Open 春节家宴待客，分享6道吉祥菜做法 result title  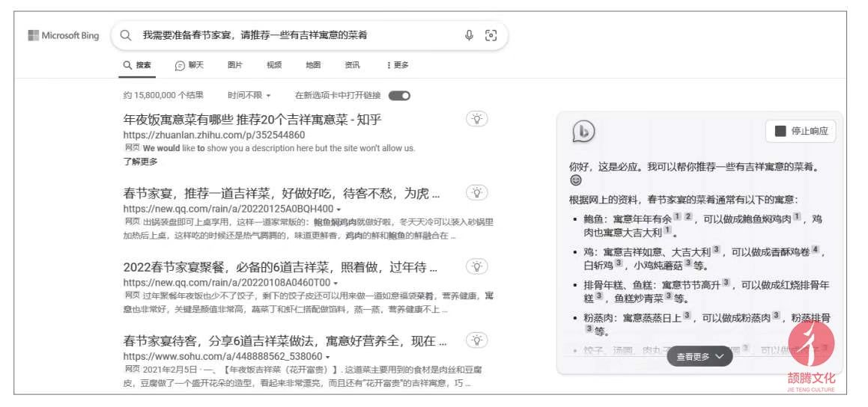285,340
